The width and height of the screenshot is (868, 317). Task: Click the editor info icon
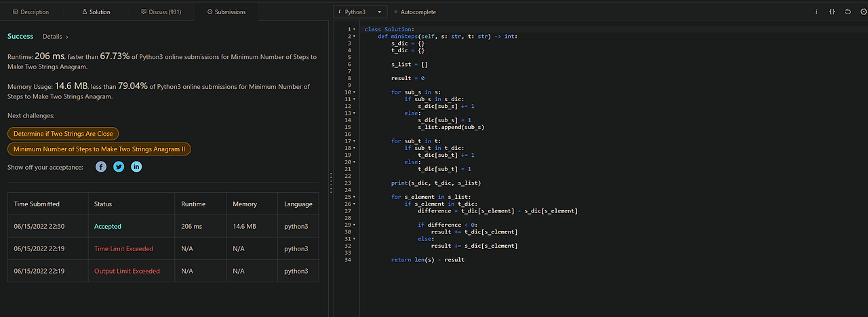click(x=816, y=12)
